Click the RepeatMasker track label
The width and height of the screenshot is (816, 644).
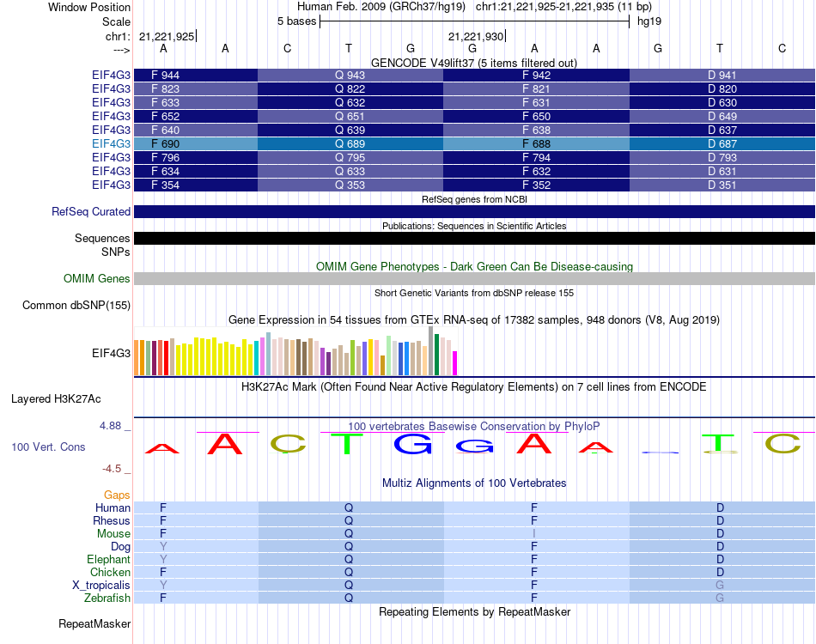tap(94, 623)
